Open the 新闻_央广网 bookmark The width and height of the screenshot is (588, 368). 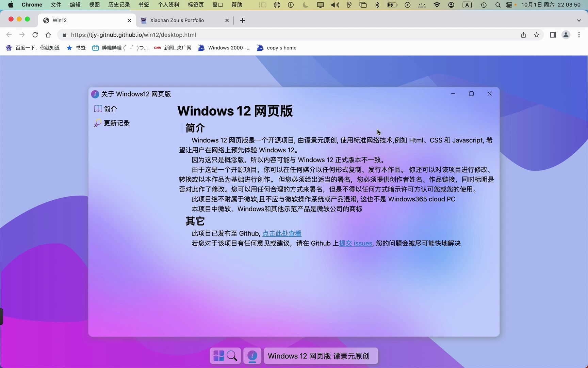pos(173,48)
